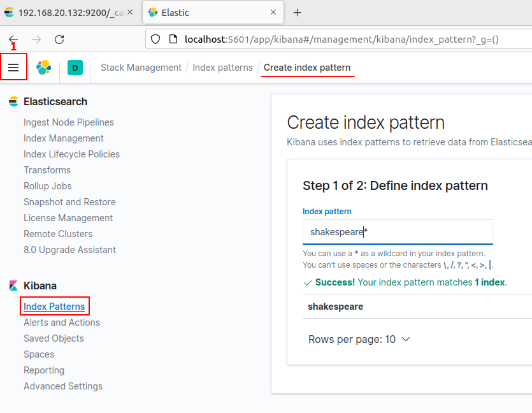Click the matching shakespeare index row
532x413 pixels.
click(x=417, y=307)
